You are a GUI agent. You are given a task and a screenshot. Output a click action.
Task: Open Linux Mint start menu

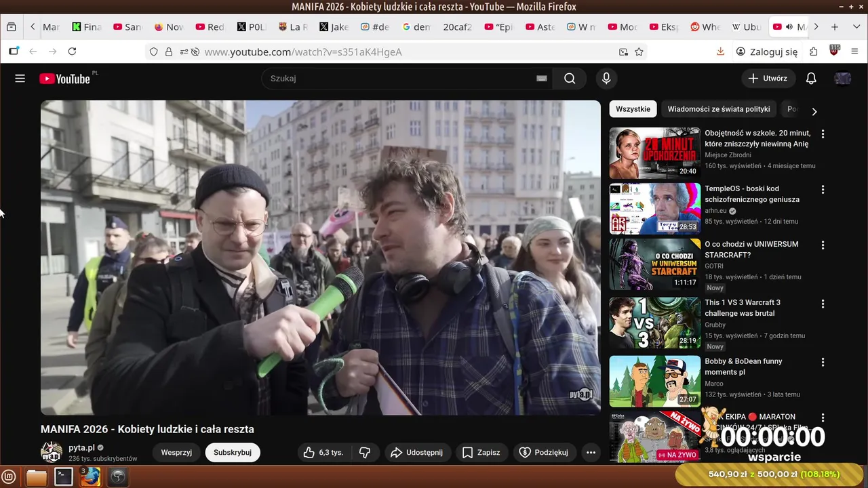click(9, 477)
